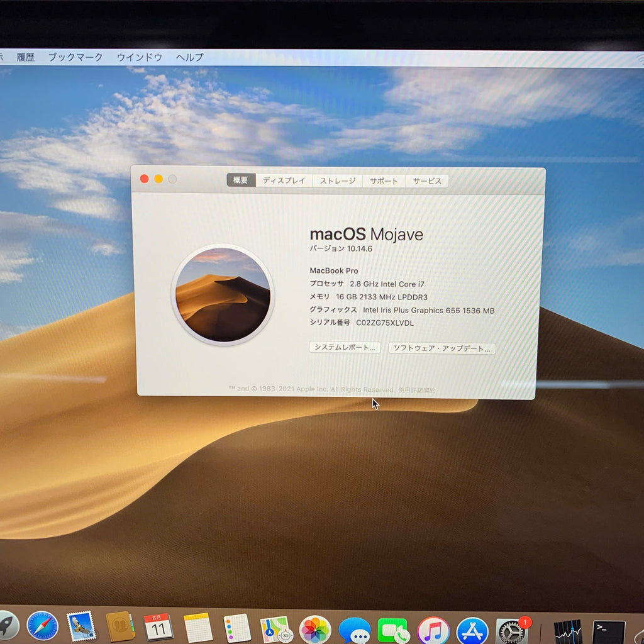644x644 pixels.
Task: Open the Reminders list icon
Action: (237, 628)
